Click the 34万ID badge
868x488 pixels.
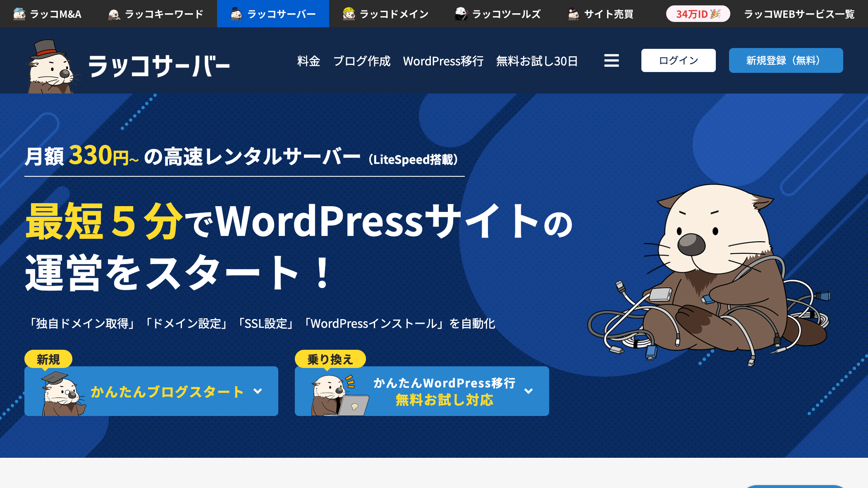point(698,14)
